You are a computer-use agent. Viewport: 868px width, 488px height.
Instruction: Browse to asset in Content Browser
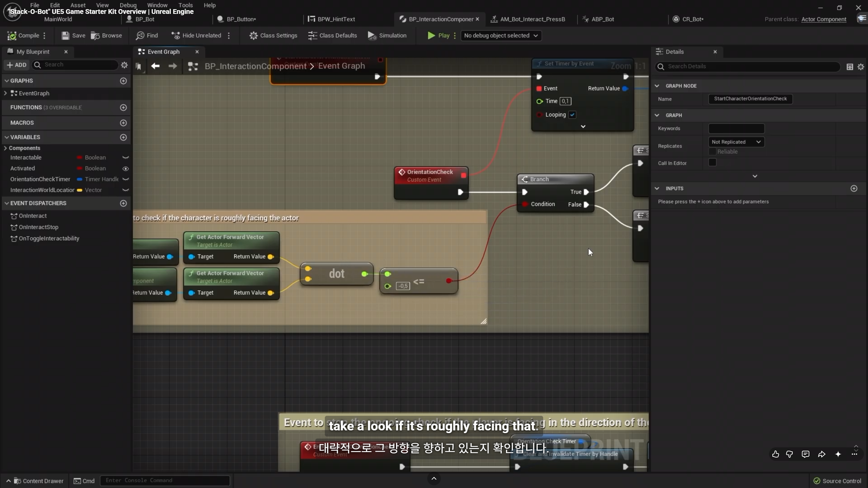(x=106, y=36)
